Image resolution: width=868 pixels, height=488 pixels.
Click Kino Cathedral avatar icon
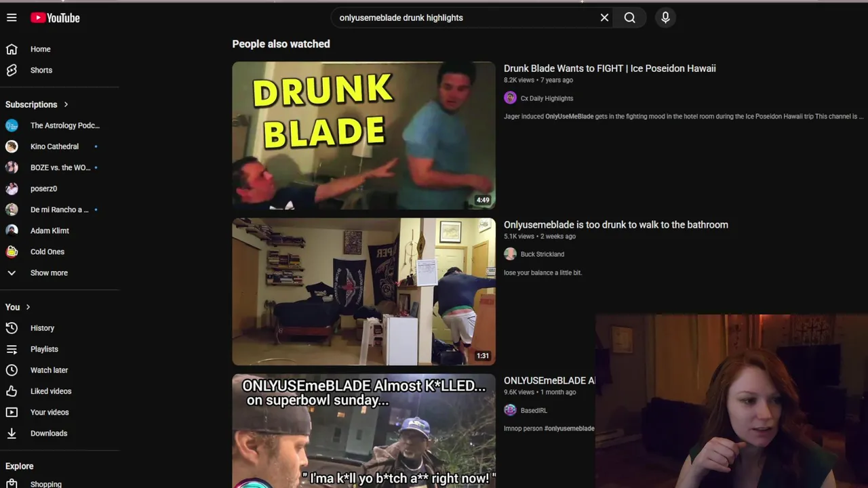(x=12, y=146)
